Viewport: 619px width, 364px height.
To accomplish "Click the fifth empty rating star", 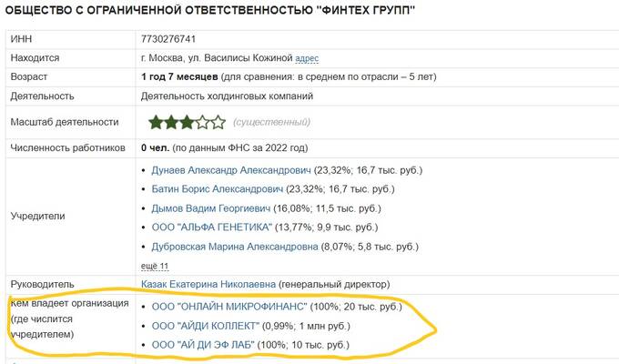I will pyautogui.click(x=218, y=122).
